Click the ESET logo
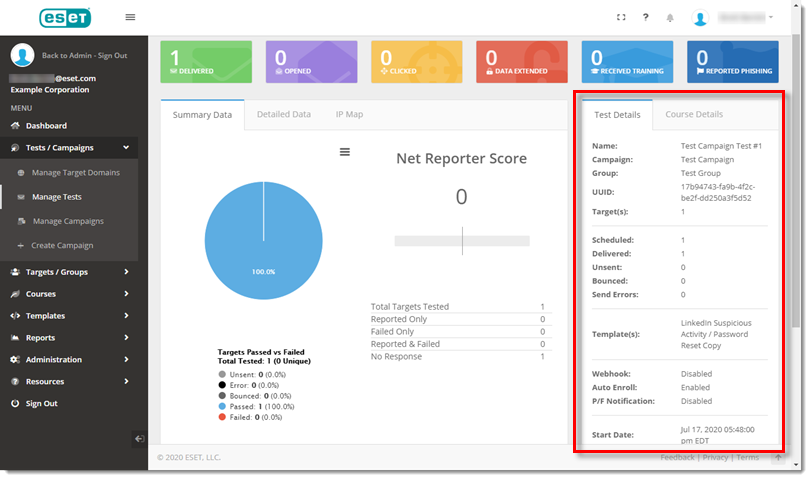Screen dimensions: 810x479 point(65,18)
